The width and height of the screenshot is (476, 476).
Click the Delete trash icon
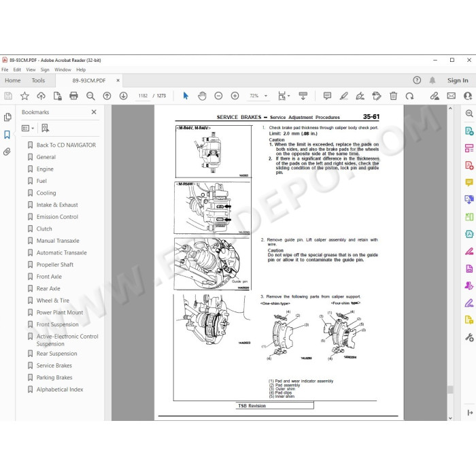click(x=394, y=97)
